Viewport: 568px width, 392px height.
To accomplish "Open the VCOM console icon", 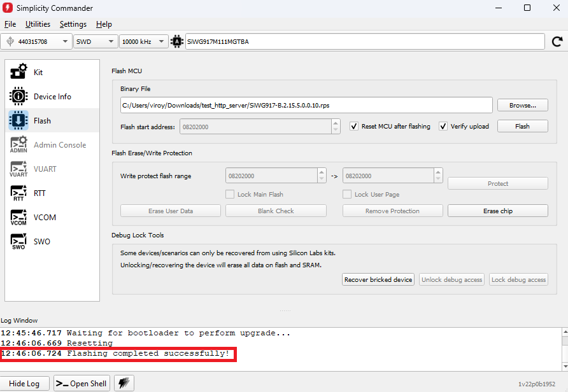I will (x=18, y=217).
